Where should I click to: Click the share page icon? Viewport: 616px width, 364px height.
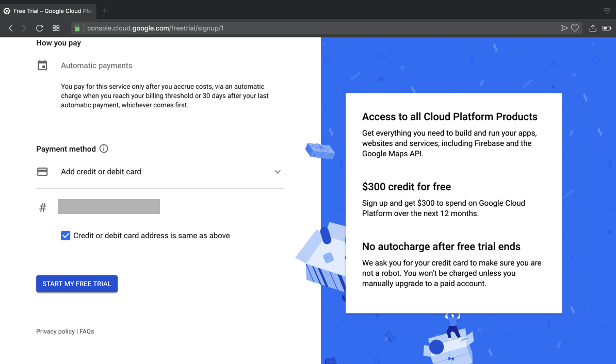pos(593,28)
